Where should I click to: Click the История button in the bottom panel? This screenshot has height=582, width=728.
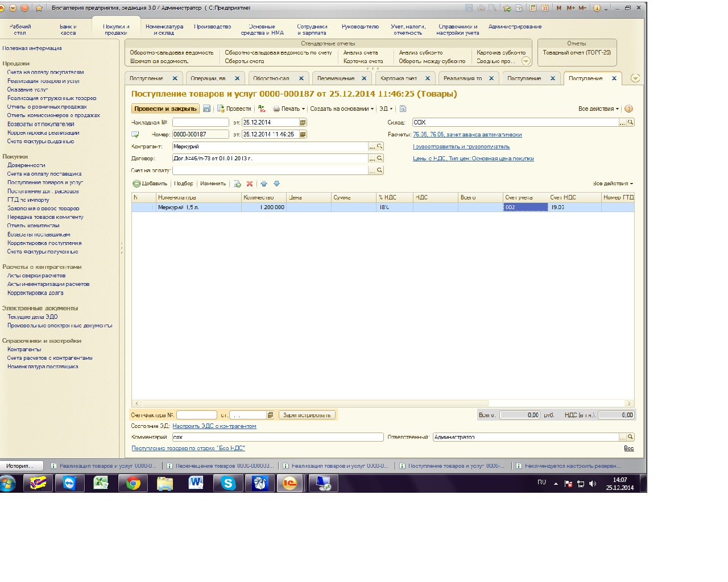click(x=20, y=466)
